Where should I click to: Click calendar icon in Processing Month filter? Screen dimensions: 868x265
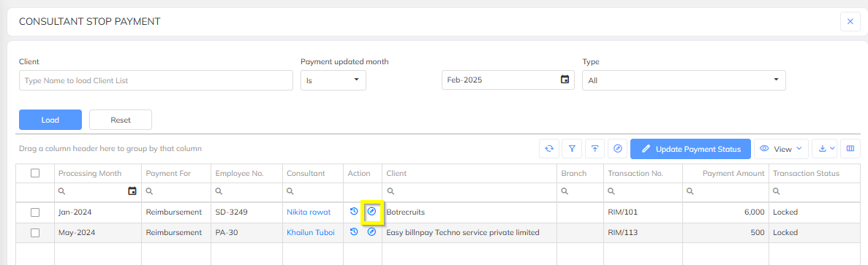(132, 191)
